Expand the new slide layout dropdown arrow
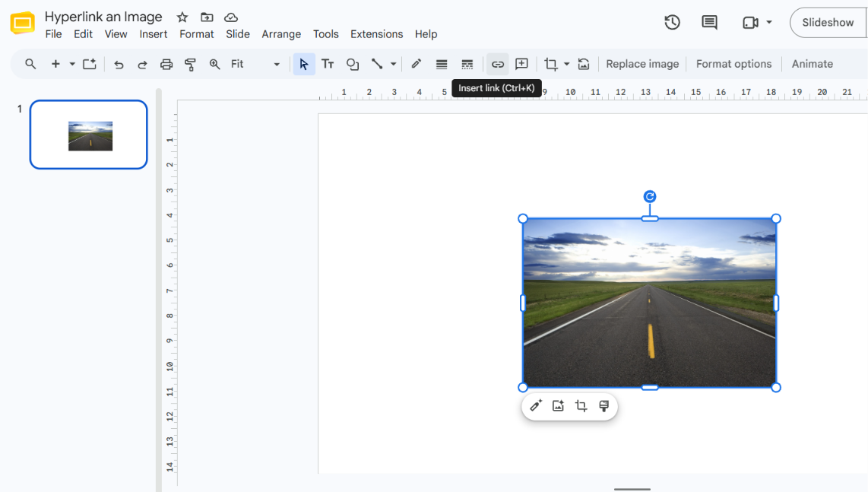Viewport: 868px width, 492px height. coord(72,65)
